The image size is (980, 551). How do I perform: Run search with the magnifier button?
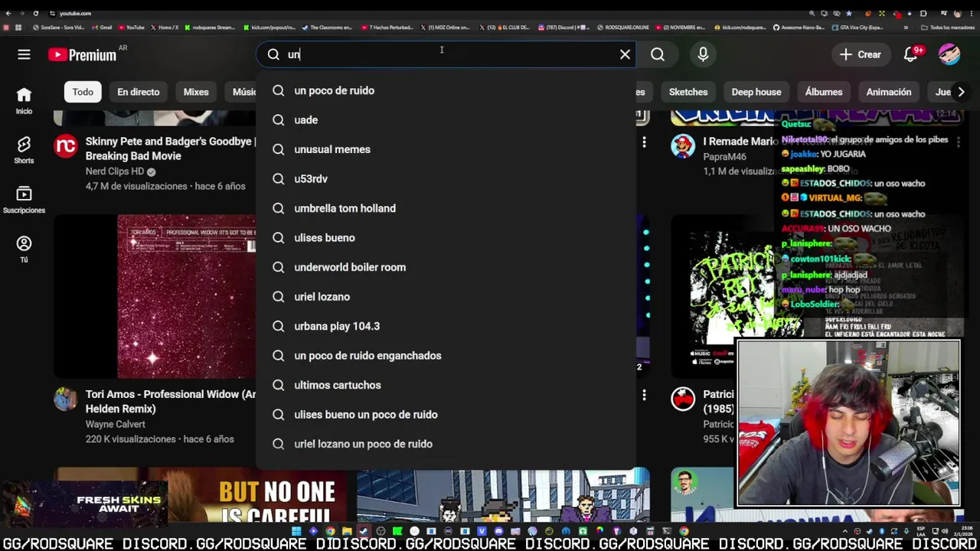pos(658,54)
